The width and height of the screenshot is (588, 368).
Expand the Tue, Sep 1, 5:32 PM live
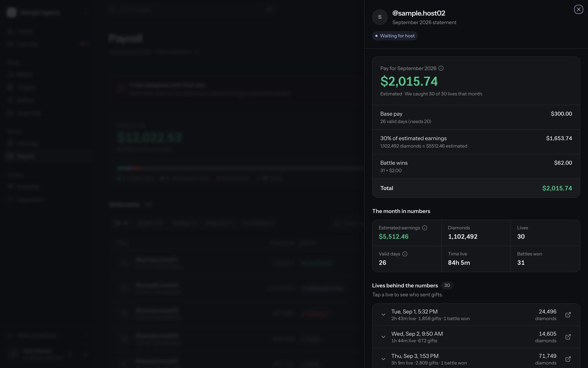(383, 315)
